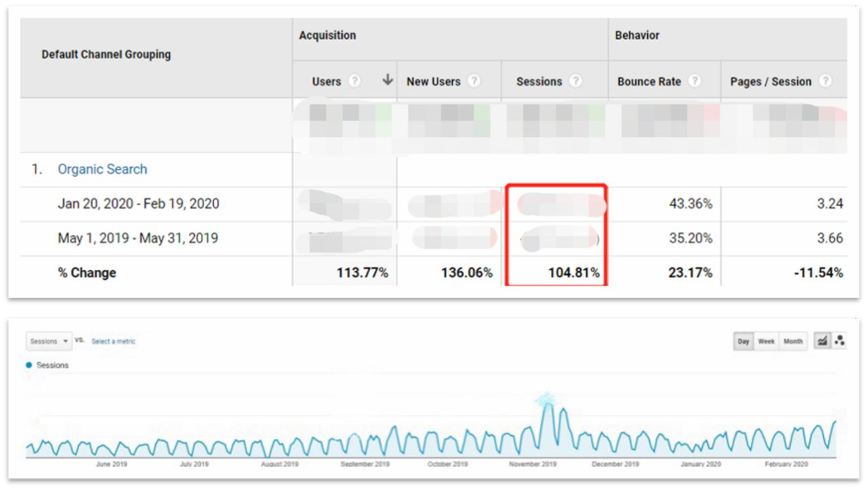This screenshot has height=490, width=868.
Task: Click -11.54% Pages / Session change
Action: [818, 272]
